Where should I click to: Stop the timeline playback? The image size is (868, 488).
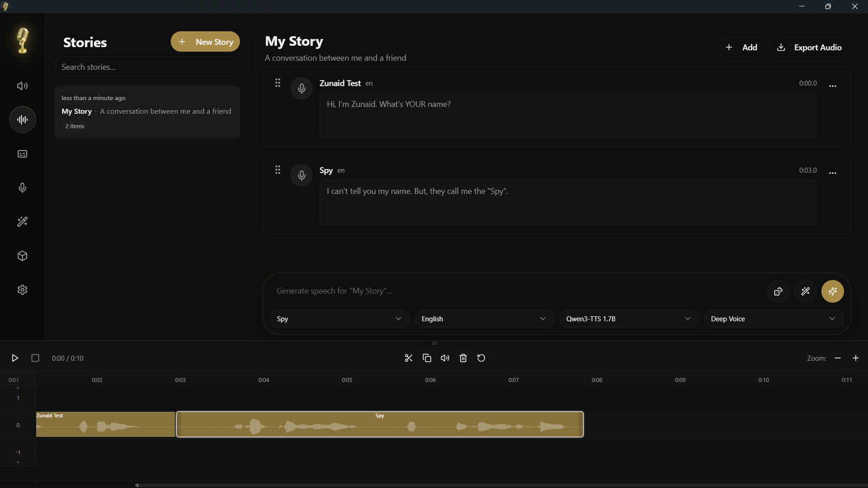tap(35, 358)
